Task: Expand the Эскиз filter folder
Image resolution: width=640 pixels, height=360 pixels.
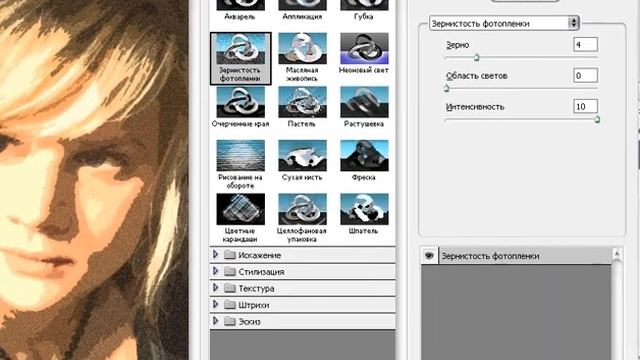Action: (216, 321)
